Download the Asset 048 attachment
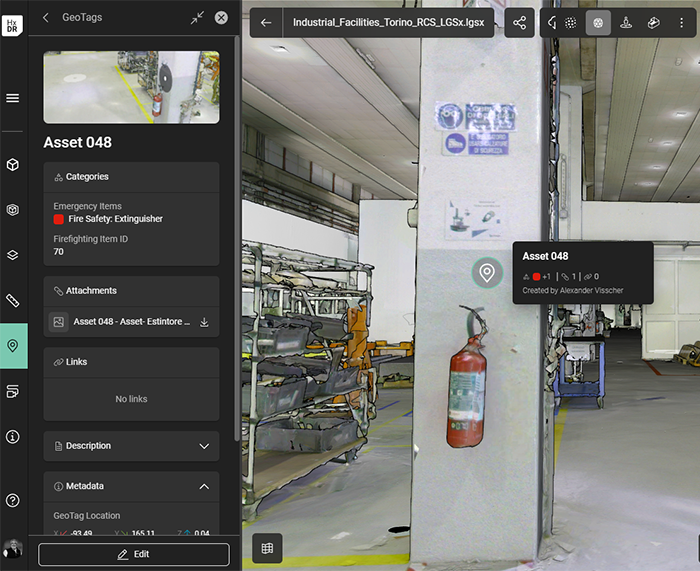 click(x=204, y=322)
